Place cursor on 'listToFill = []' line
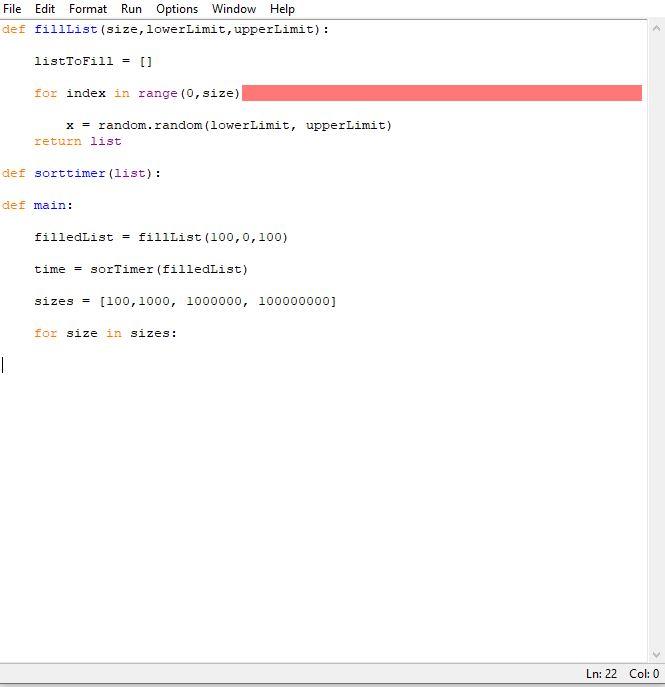The height and width of the screenshot is (687, 665). pyautogui.click(x=93, y=61)
